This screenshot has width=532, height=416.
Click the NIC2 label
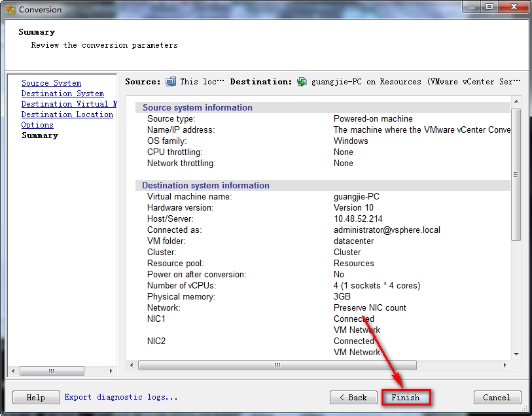156,341
